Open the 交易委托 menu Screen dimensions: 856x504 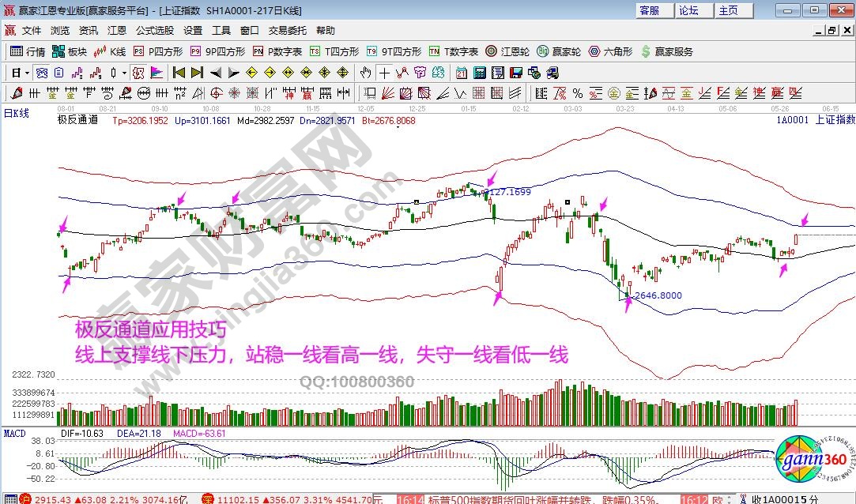(287, 31)
